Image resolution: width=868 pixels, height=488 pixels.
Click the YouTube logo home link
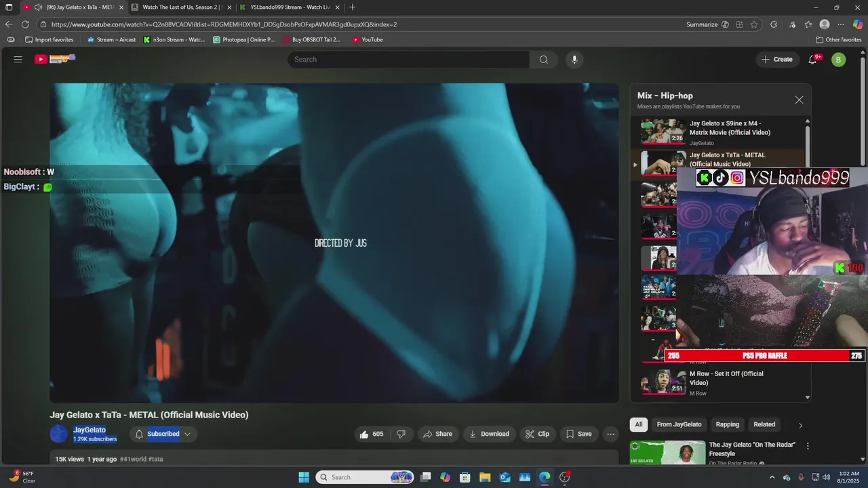54,59
